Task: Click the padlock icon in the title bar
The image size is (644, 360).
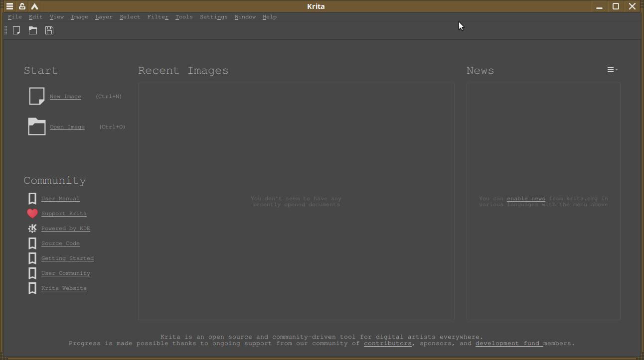Action: (22, 6)
